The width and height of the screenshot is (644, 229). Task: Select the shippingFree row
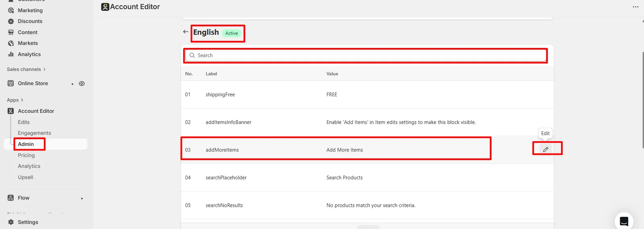tap(367, 94)
